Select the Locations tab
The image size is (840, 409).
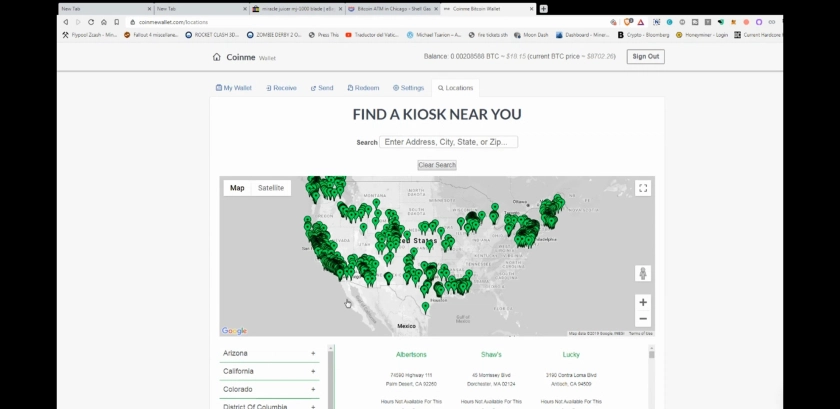coord(455,88)
